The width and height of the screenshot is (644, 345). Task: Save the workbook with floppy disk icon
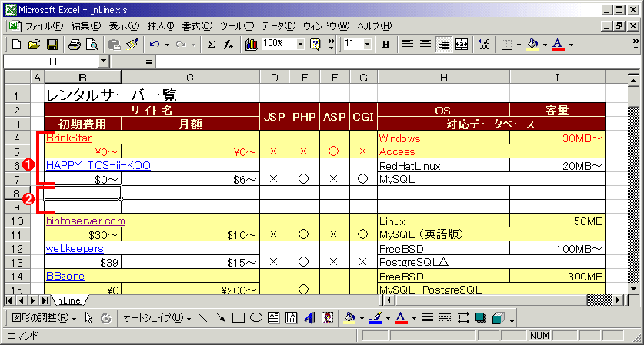coord(52,45)
